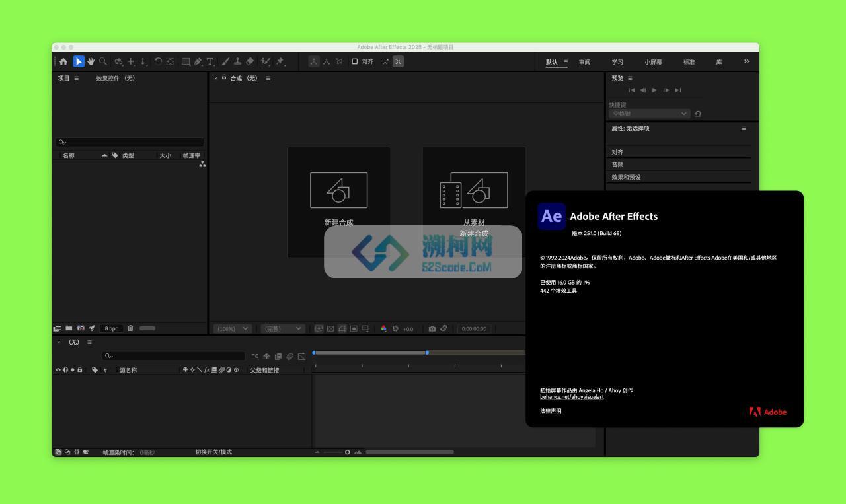Click the 切换开关/模式 button
The image size is (846, 504).
(x=213, y=452)
